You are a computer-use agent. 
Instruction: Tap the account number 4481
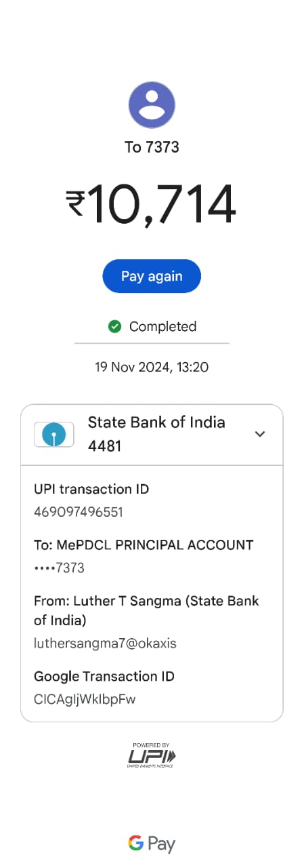(104, 447)
